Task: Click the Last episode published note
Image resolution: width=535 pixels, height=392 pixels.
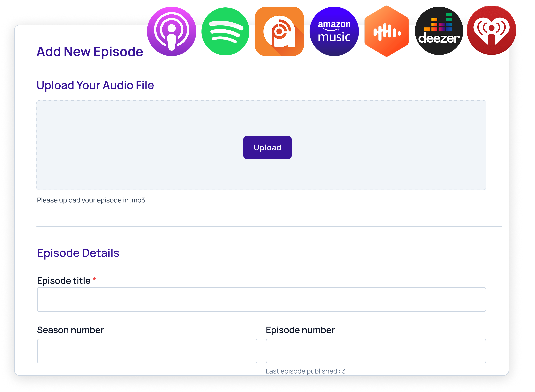Action: (305, 371)
